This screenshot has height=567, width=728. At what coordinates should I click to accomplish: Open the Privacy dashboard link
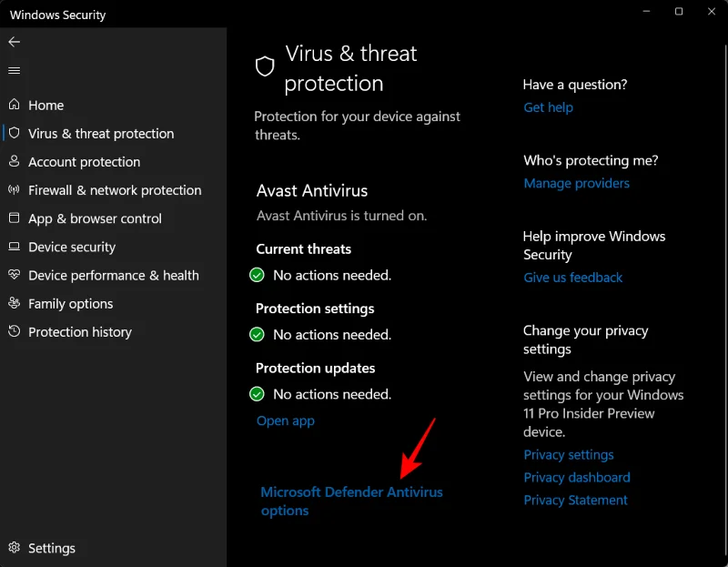576,477
